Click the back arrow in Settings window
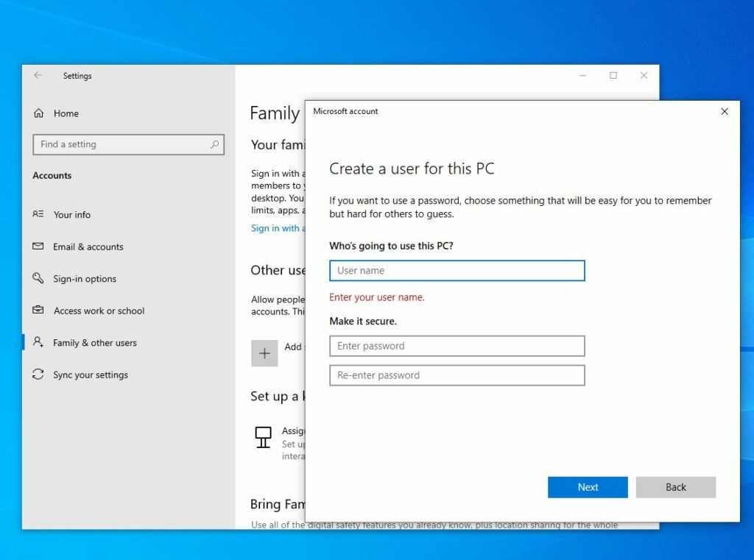The image size is (754, 560). 38,75
